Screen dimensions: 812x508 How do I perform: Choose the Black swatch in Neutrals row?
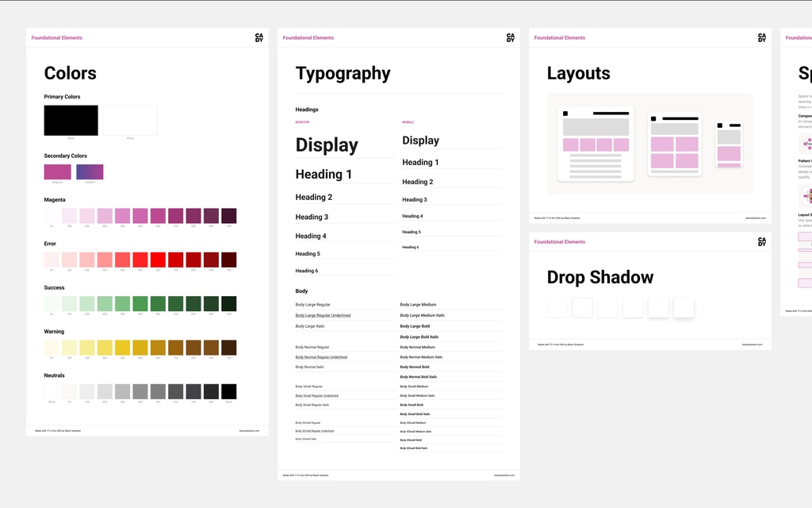(229, 391)
